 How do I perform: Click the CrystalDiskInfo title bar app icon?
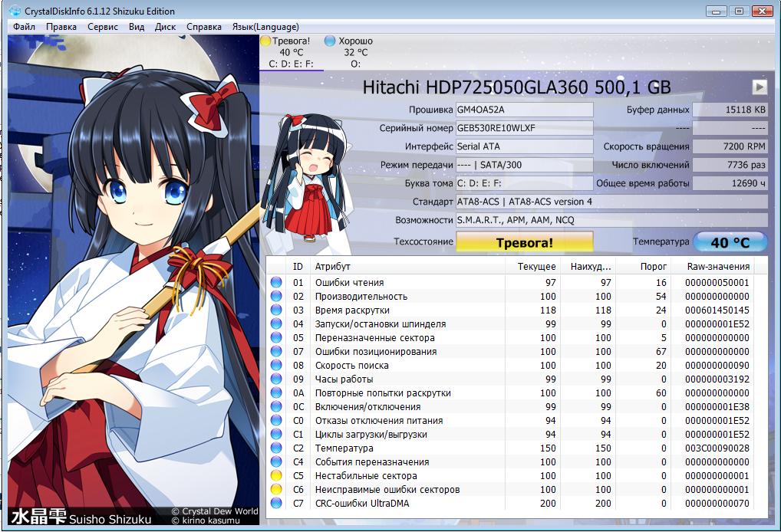pos(15,11)
